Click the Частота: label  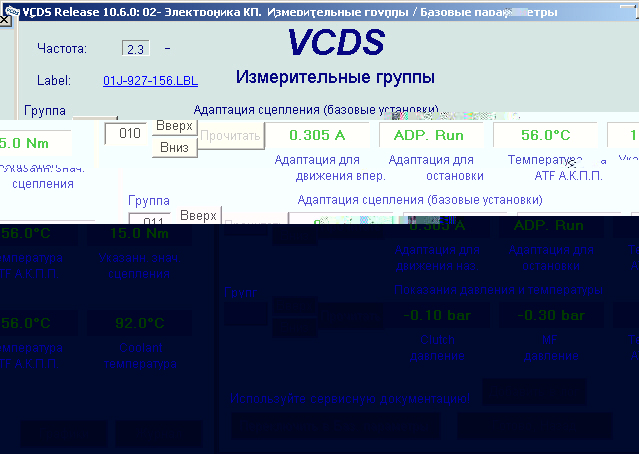[x=62, y=48]
